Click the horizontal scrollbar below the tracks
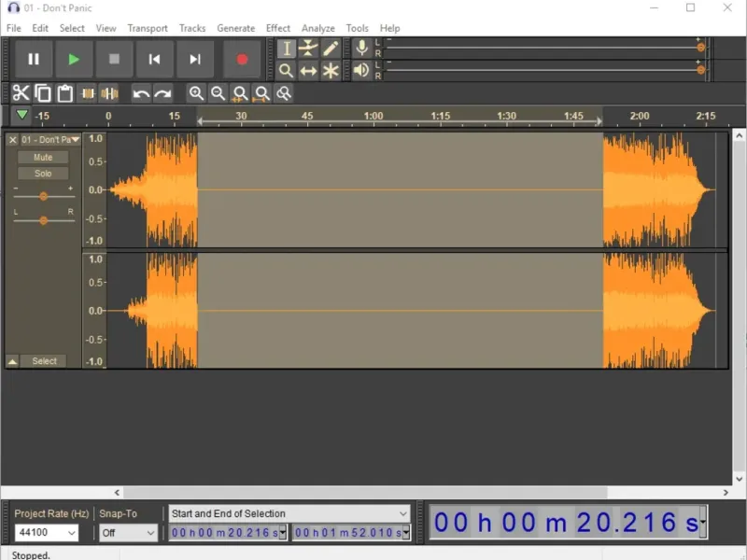The image size is (747, 560). (x=364, y=493)
